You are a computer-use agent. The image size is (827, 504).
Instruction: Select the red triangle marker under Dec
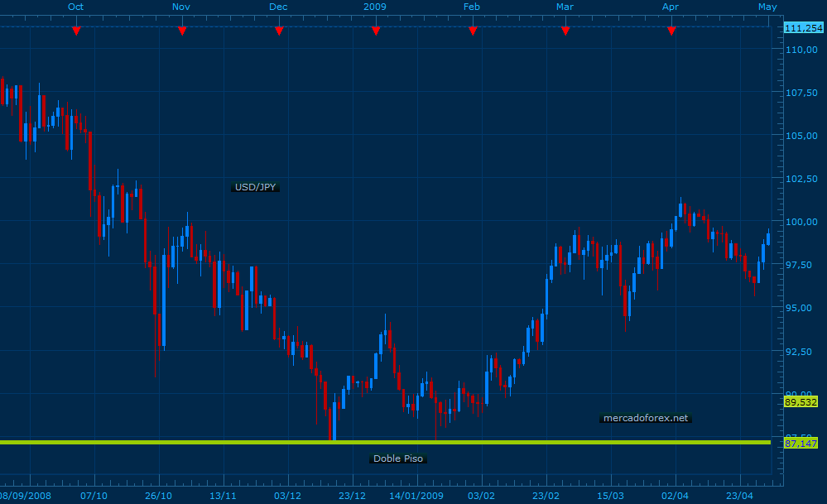point(280,31)
